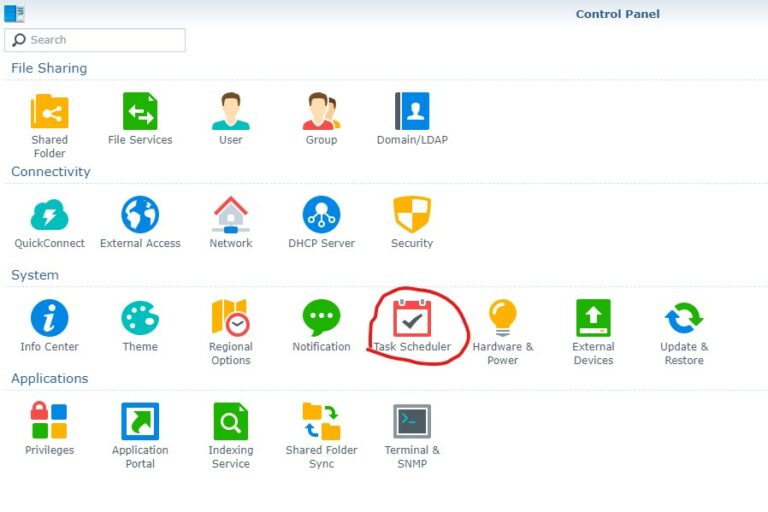768x512 pixels.
Task: Click the Control Panel window icon
Action: click(14, 13)
